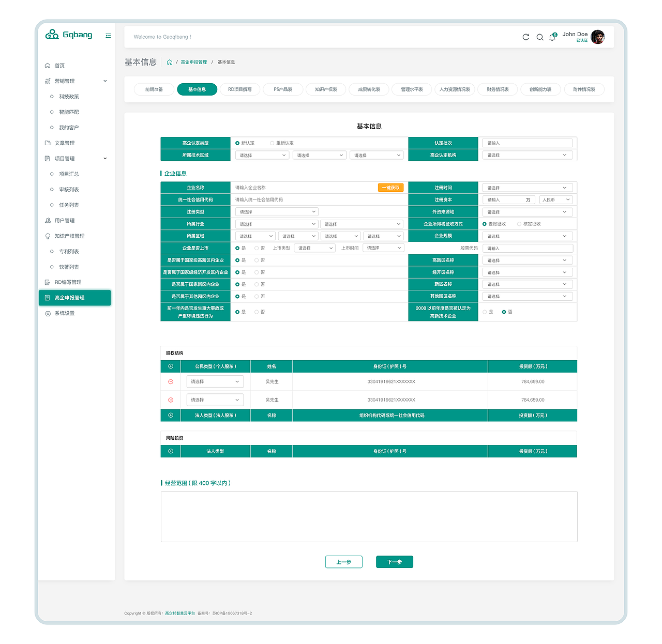Remove the first 吴先生 shareholder row
Screen dimensions: 662x644
click(171, 381)
